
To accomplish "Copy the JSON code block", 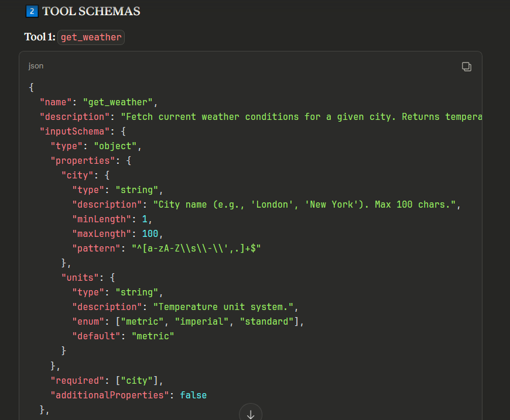I will click(466, 66).
